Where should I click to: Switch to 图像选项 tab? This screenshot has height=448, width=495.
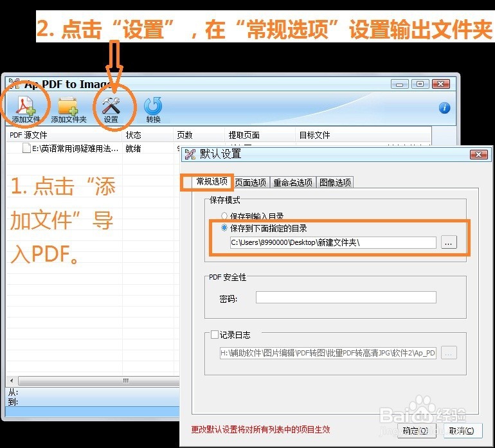(335, 183)
